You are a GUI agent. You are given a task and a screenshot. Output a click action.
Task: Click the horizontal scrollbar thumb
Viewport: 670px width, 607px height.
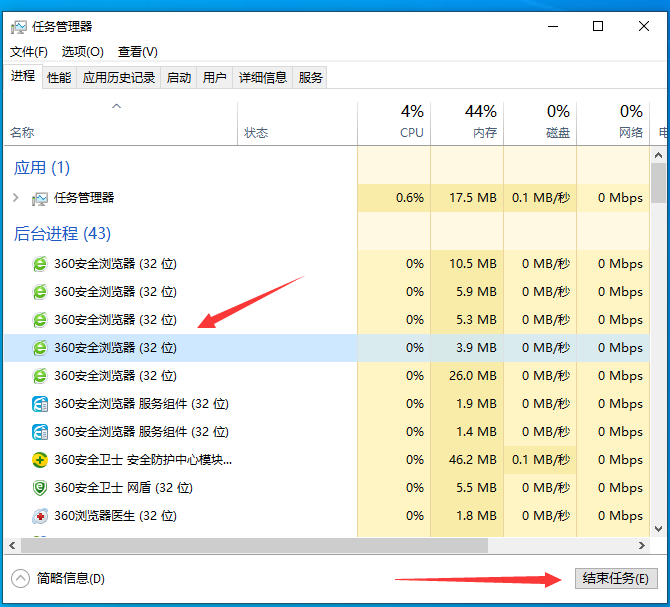[255, 545]
